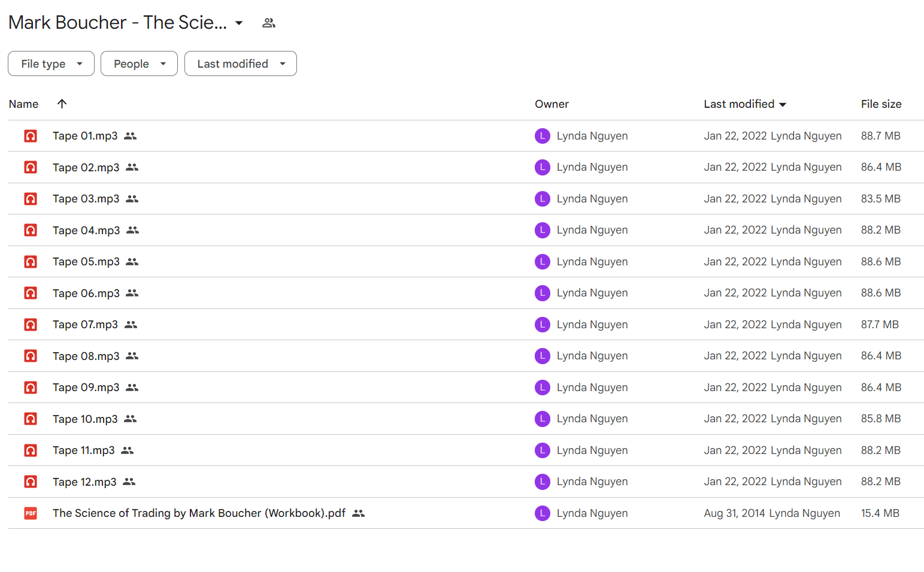Click the 15.4 MB file size
924x572 pixels.
click(880, 513)
